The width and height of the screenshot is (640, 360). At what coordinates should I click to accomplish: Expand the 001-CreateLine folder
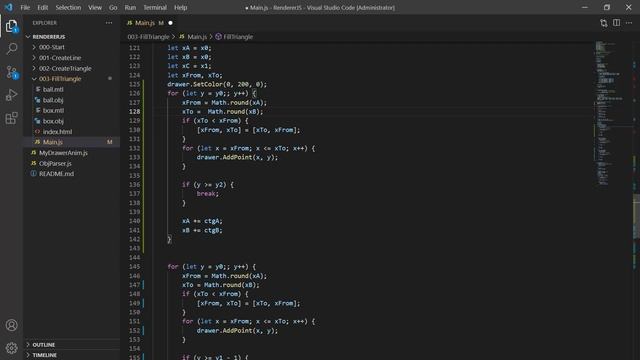[60, 58]
